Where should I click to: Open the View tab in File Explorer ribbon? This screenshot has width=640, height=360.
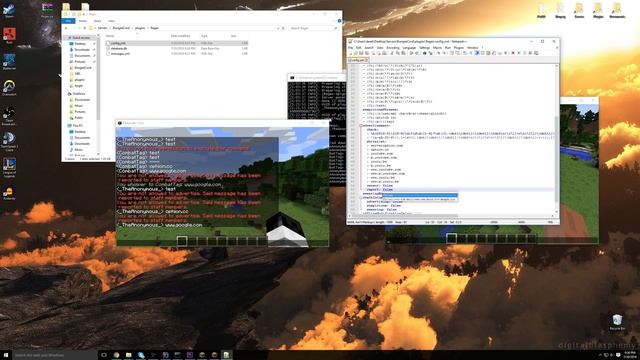(x=111, y=21)
